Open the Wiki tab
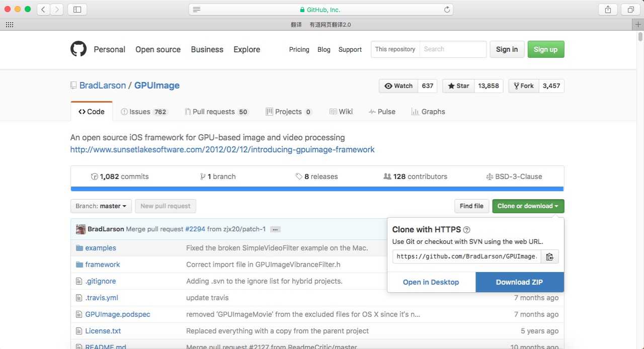644x349 pixels. tap(341, 112)
